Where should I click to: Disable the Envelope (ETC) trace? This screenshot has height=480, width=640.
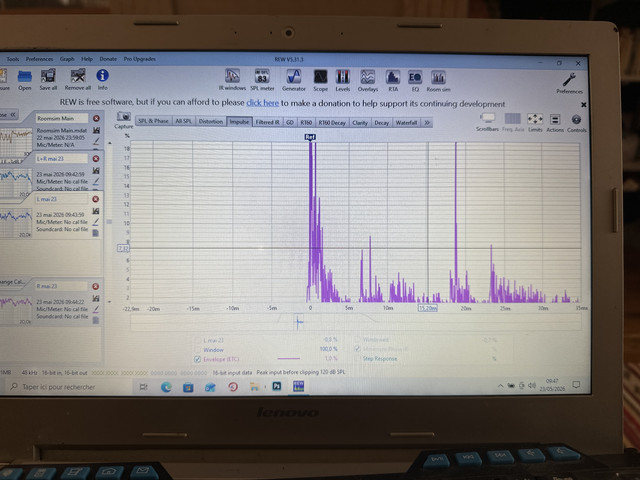coord(198,359)
